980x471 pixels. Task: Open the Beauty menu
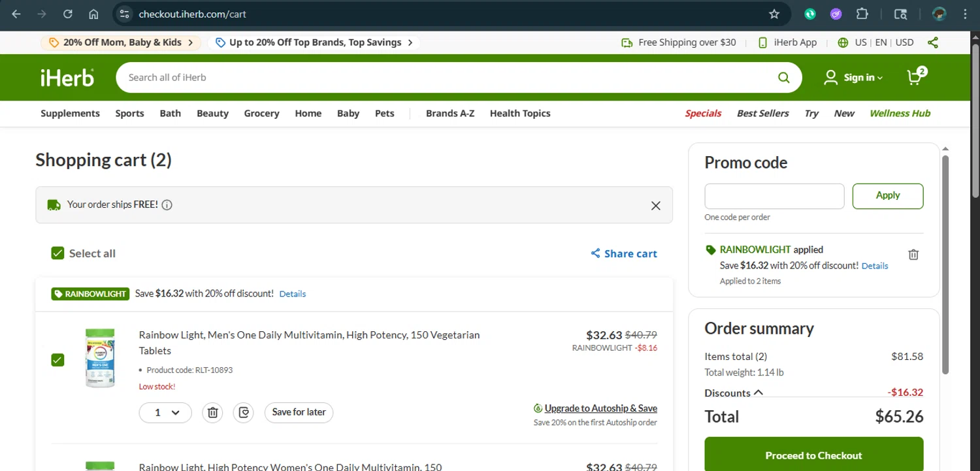[x=212, y=114]
